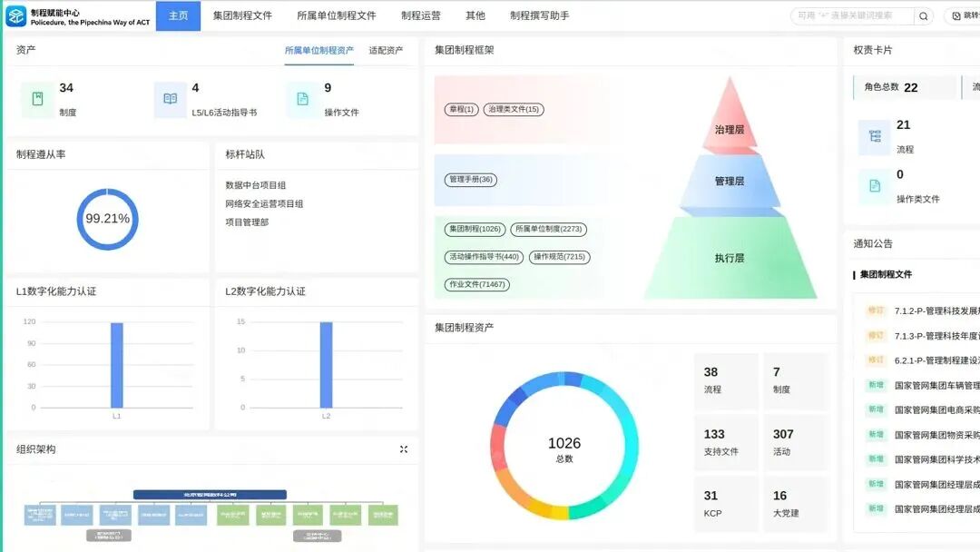Open notice 7.1.2-P-管理科技发展
Screen dimensions: 980x552
pyautogui.click(x=936, y=310)
